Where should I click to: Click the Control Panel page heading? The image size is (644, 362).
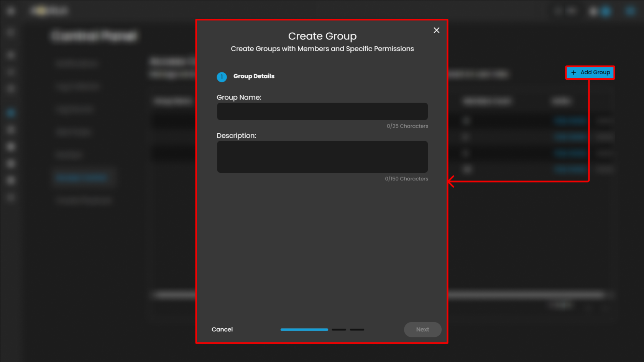pyautogui.click(x=94, y=36)
